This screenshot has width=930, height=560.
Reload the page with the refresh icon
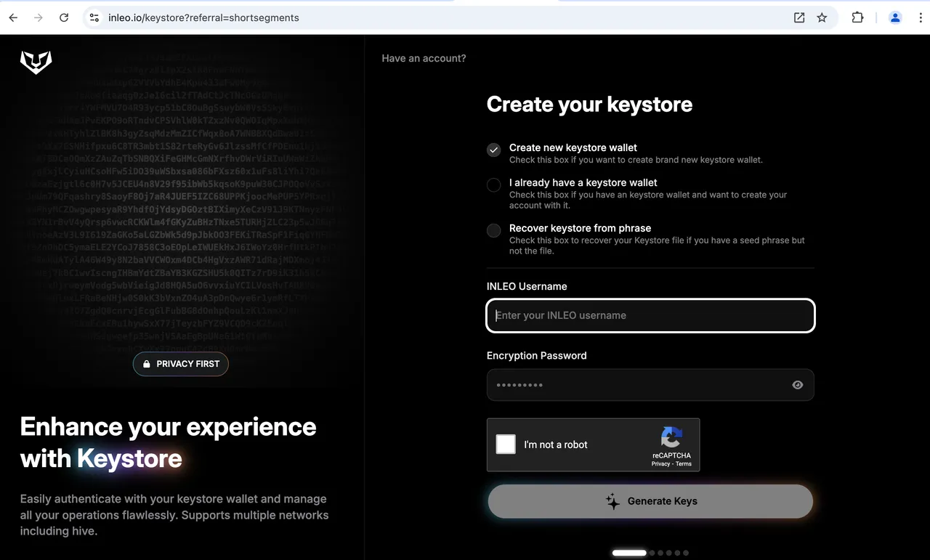(x=64, y=17)
